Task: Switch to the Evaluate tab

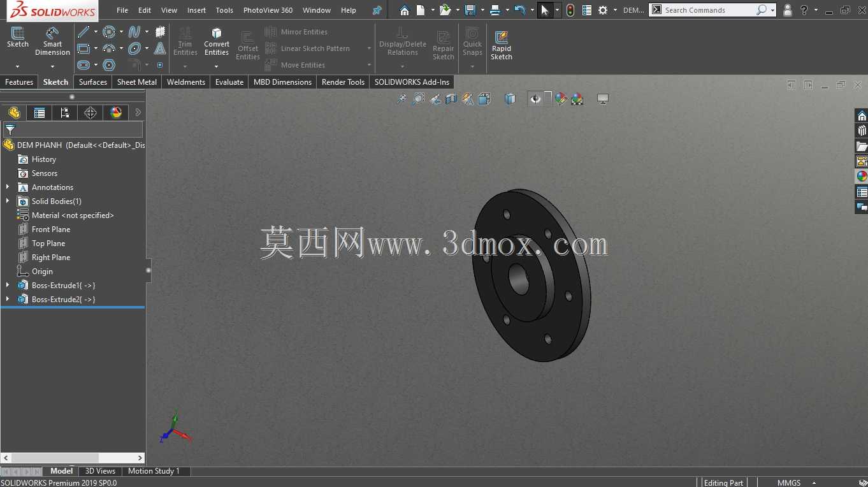Action: (229, 82)
